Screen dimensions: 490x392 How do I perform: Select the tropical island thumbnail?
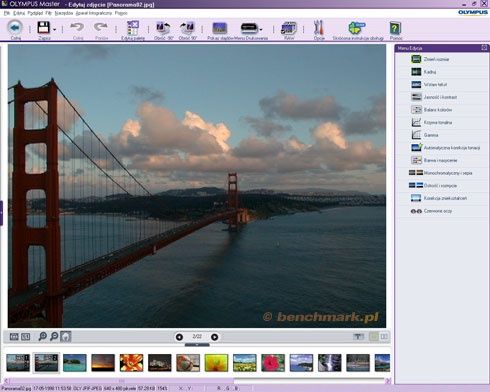pos(75,363)
